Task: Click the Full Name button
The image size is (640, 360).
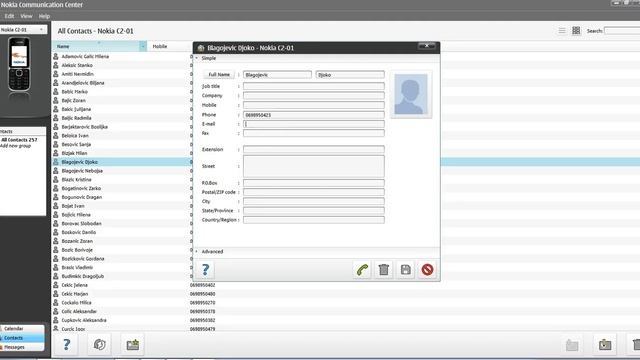Action: [x=219, y=75]
